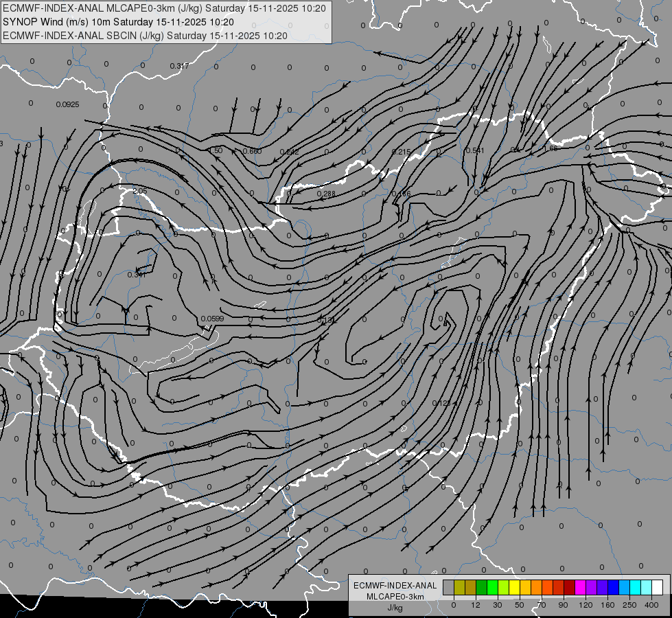The width and height of the screenshot is (672, 618).
Task: Click the pure blue legend swatch after 160
Action: pyautogui.click(x=614, y=588)
